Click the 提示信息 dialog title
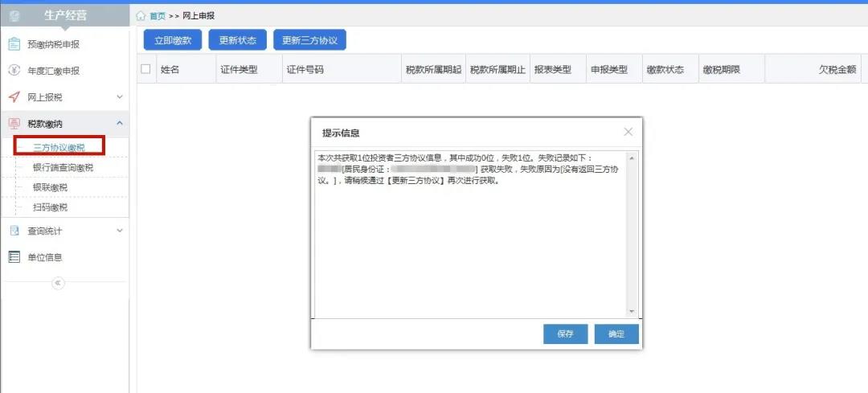 click(x=341, y=133)
